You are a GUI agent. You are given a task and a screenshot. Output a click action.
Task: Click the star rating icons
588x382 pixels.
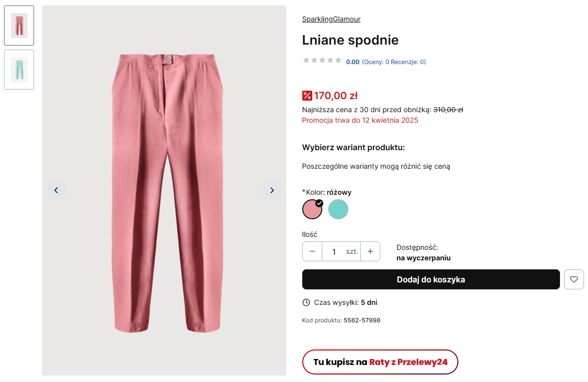click(322, 61)
